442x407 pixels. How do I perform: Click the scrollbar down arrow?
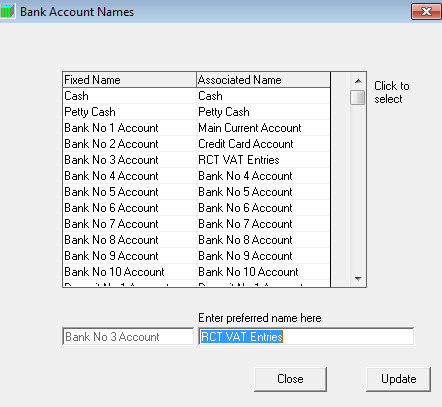click(358, 279)
